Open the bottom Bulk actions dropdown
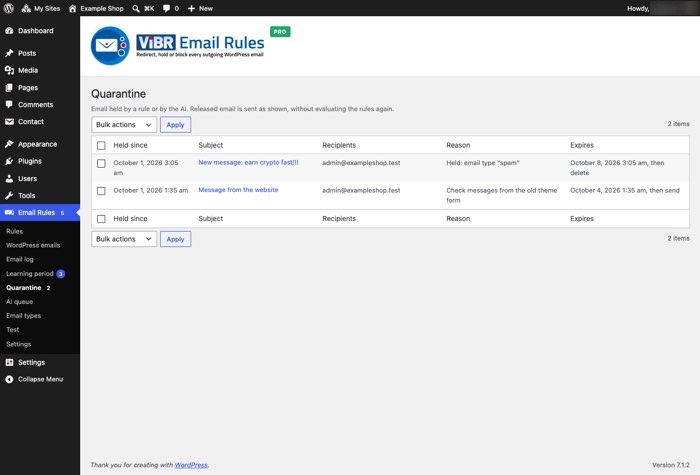700x475 pixels. (124, 239)
